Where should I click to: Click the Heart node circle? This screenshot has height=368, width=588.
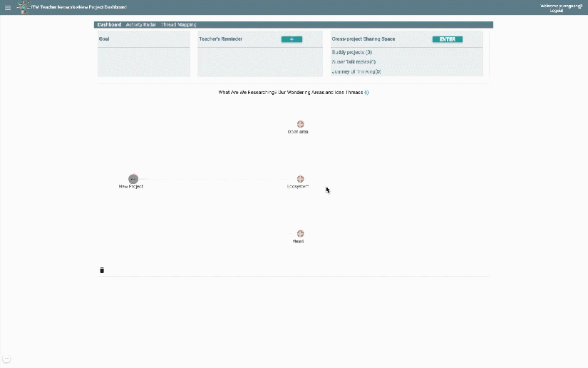coord(300,234)
